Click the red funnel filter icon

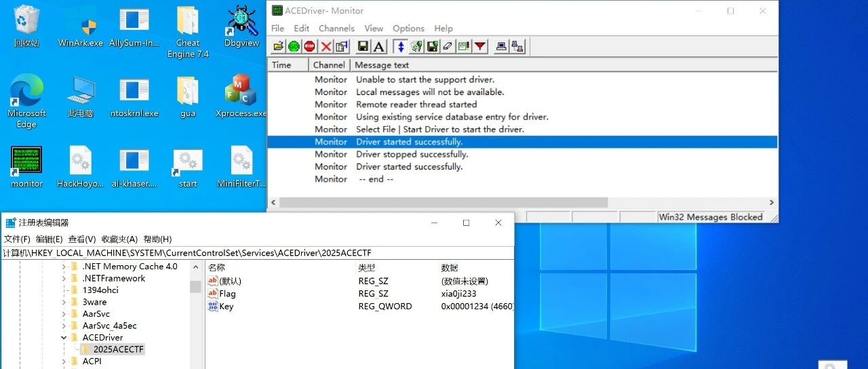tap(480, 46)
